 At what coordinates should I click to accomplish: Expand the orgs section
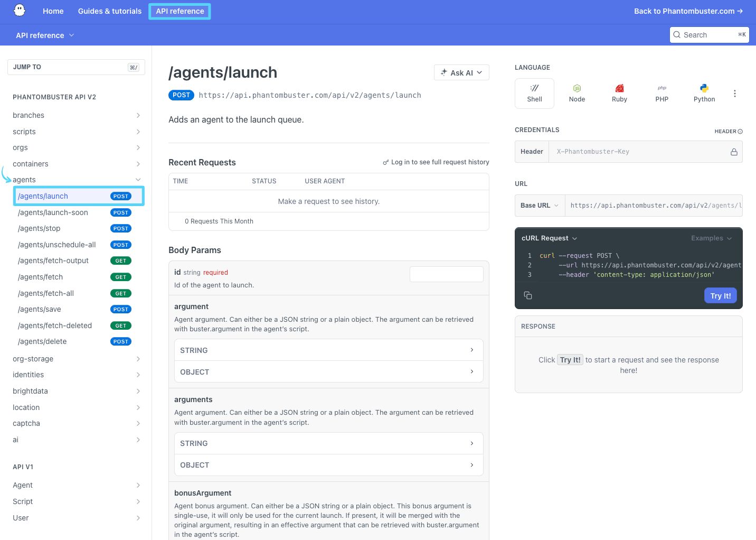click(x=76, y=147)
